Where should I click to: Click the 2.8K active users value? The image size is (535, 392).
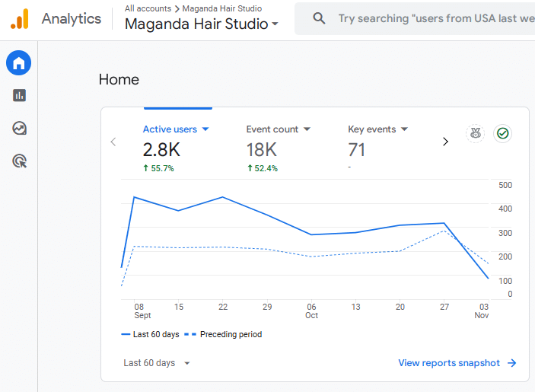pos(161,150)
